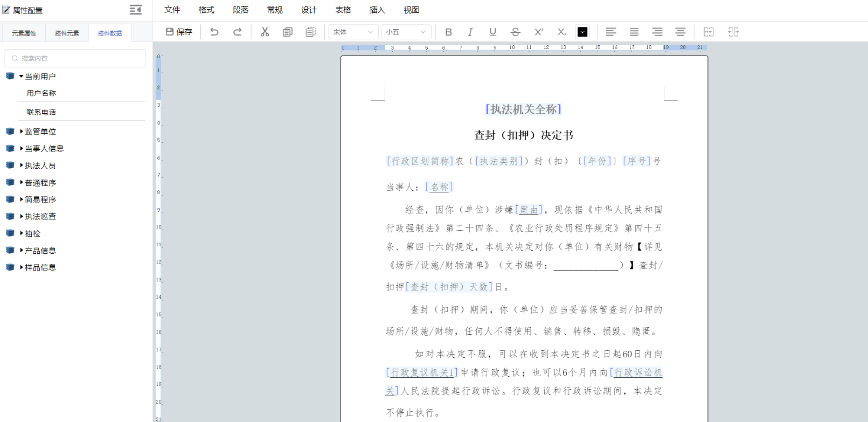Click the database icon beside 样品信息
The image size is (868, 422).
click(x=10, y=267)
